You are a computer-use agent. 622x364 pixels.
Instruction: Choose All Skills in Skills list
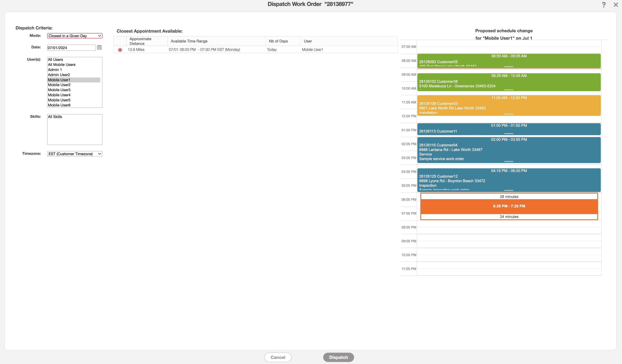pos(55,117)
